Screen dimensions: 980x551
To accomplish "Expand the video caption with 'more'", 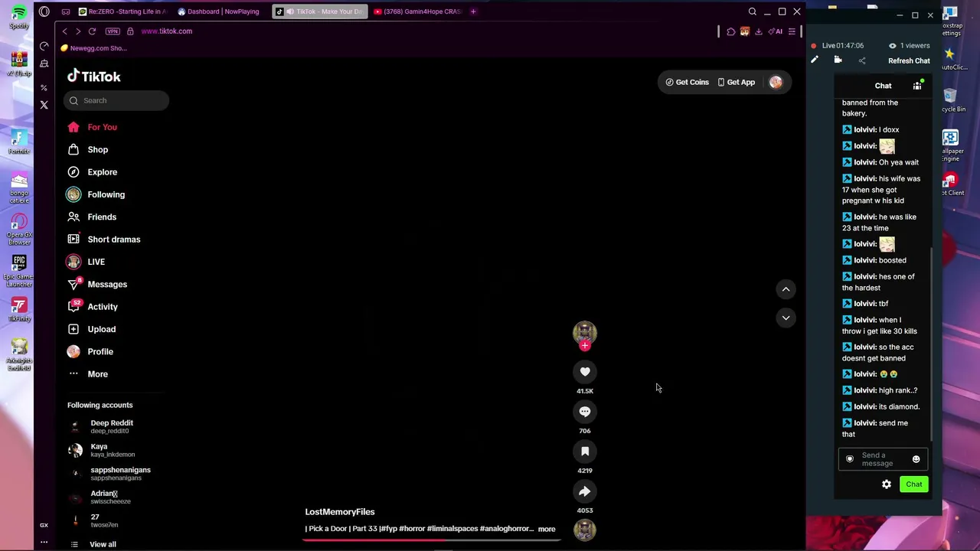I will (x=547, y=529).
